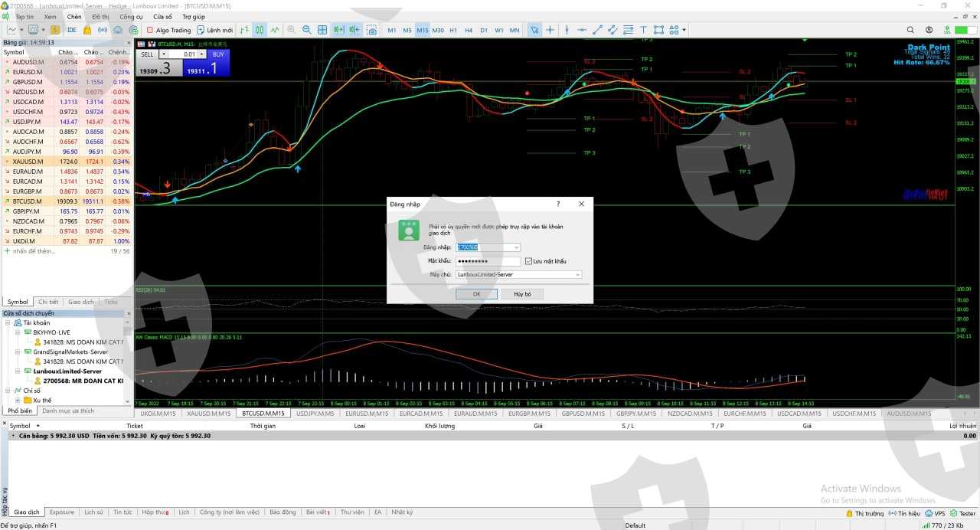Take a chart screenshot with camera icon

coord(371,30)
